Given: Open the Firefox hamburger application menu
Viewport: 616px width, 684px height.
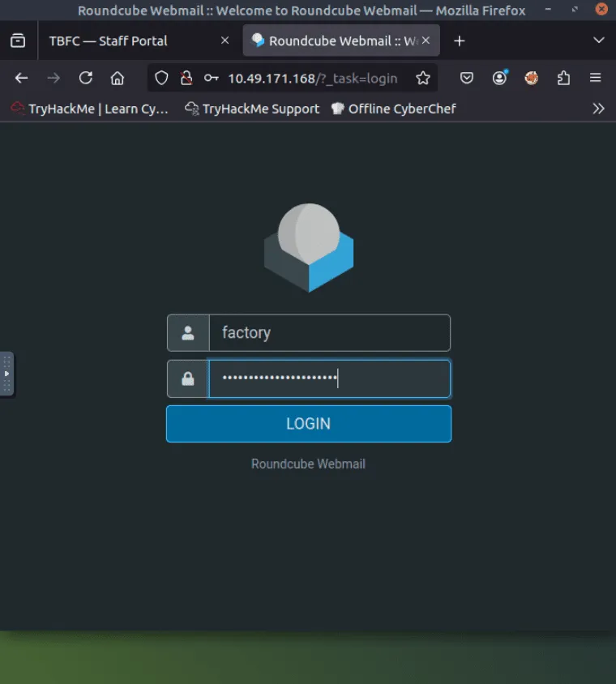Looking at the screenshot, I should click(x=596, y=78).
